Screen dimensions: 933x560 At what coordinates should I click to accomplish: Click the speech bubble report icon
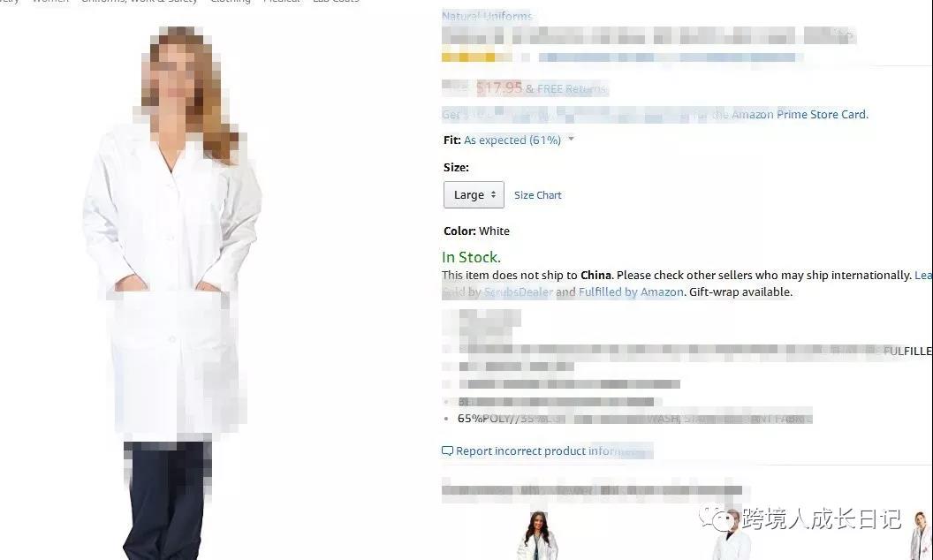[x=447, y=451]
